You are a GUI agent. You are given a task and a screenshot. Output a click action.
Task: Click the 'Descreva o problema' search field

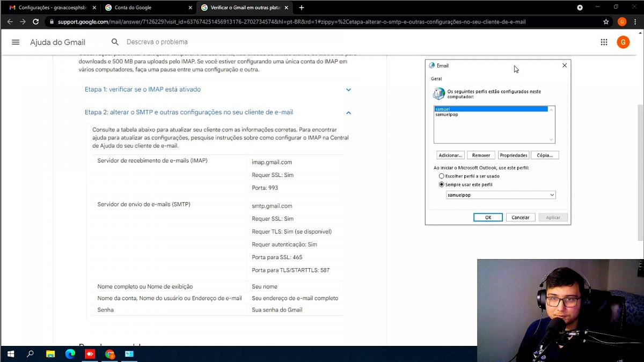157,42
